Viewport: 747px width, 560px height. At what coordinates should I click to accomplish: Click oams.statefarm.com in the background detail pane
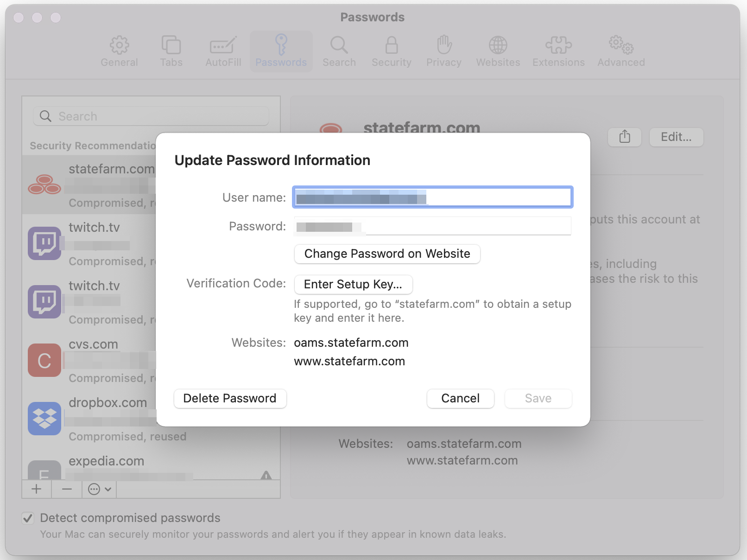[464, 444]
